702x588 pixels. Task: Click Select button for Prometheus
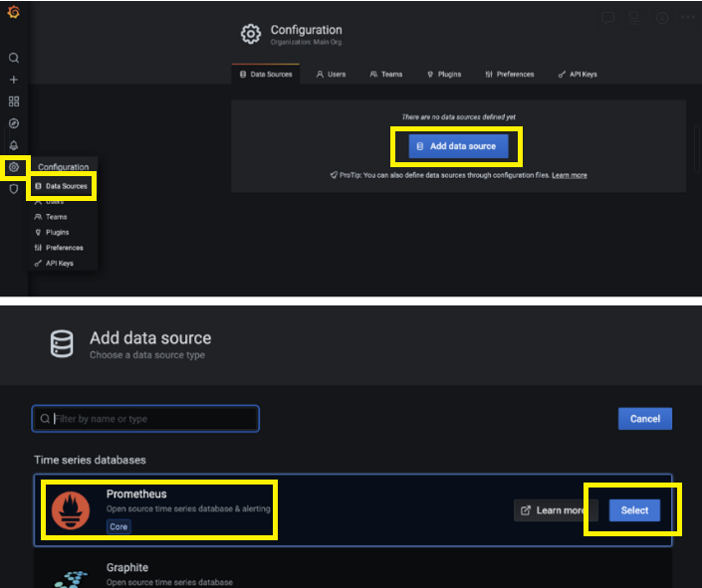[634, 510]
